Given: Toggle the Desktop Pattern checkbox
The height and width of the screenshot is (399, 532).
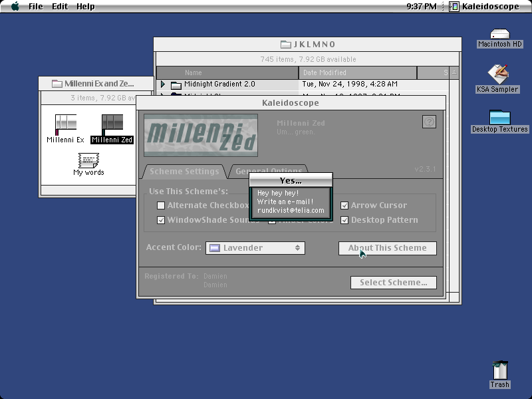Looking at the screenshot, I should pyautogui.click(x=344, y=220).
